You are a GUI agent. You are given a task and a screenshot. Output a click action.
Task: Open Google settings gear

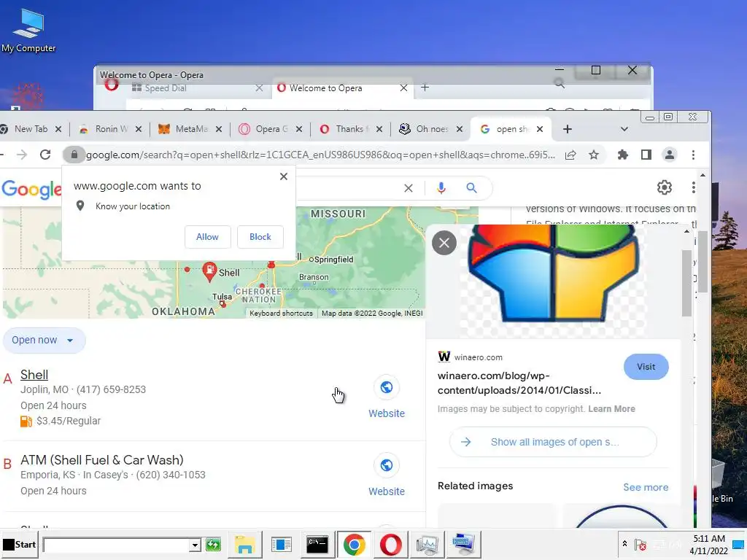[x=664, y=187]
